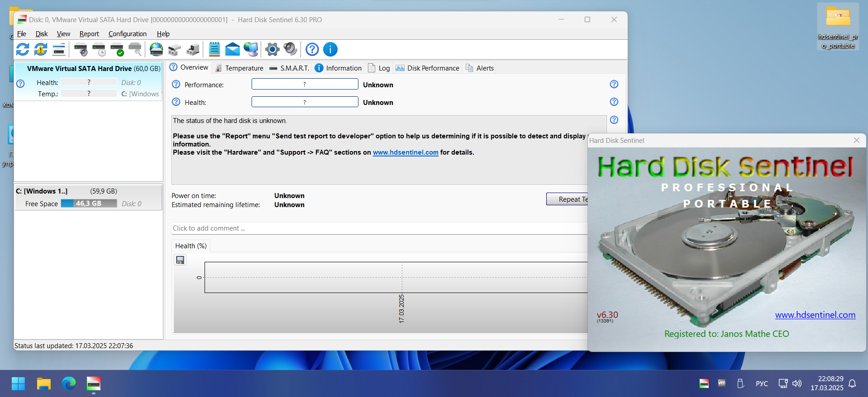Viewport: 868px width, 397px height.
Task: Open About via the blue info icon
Action: 330,49
